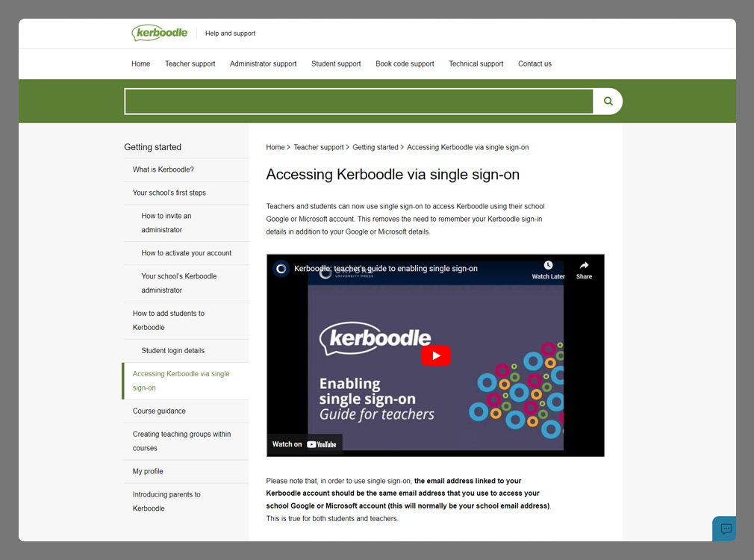Open 'How to activate your account' link
Viewport: 754px width, 560px height.
186,253
